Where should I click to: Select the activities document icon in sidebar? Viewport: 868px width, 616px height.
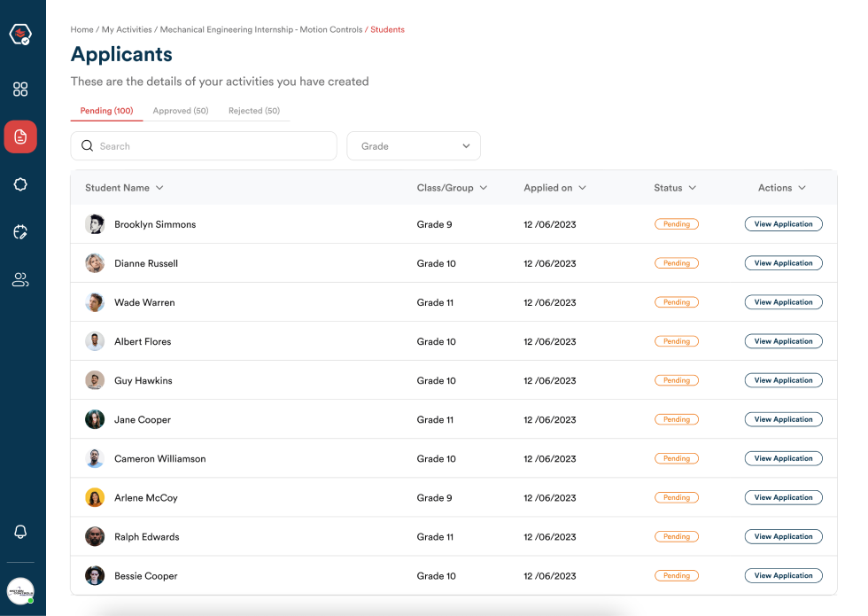[20, 136]
